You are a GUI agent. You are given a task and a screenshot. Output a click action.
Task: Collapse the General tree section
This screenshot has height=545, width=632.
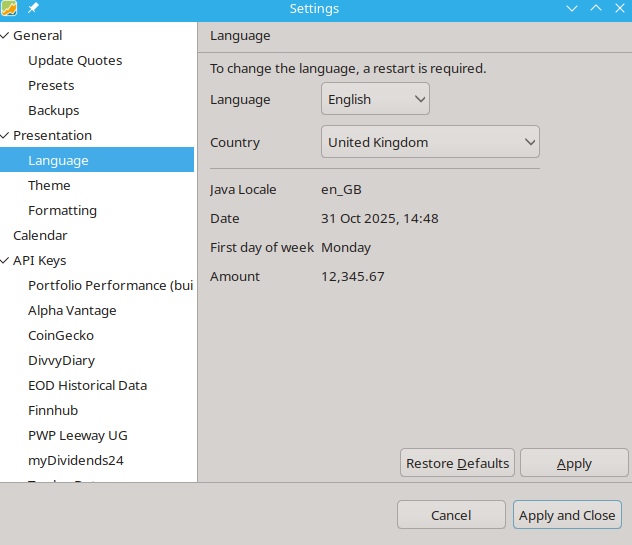pos(5,36)
